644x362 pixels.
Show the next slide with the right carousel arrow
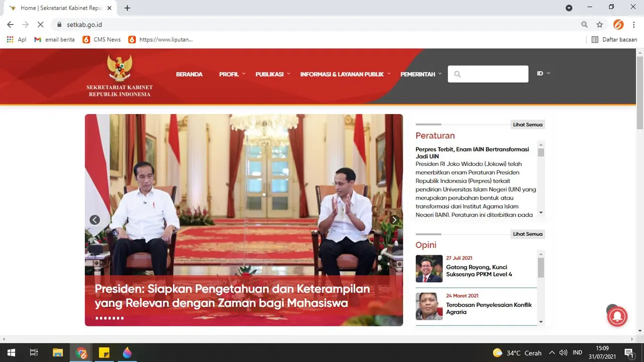click(x=394, y=220)
